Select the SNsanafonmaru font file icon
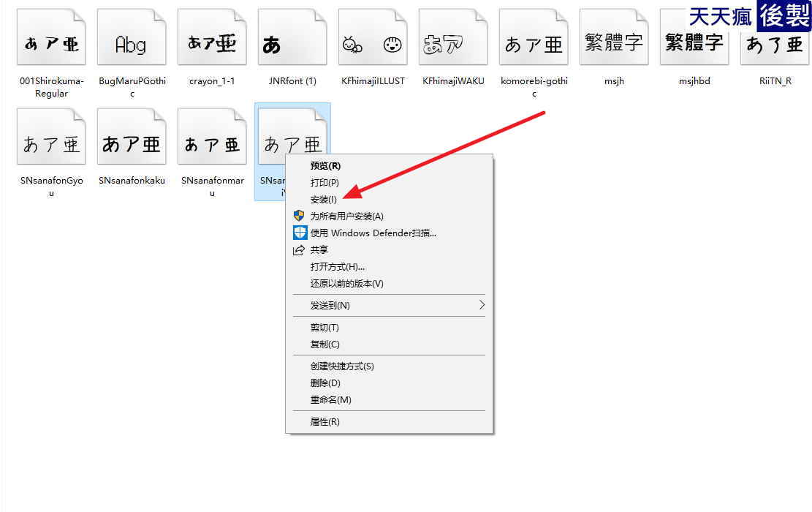812x512 pixels. [212, 136]
